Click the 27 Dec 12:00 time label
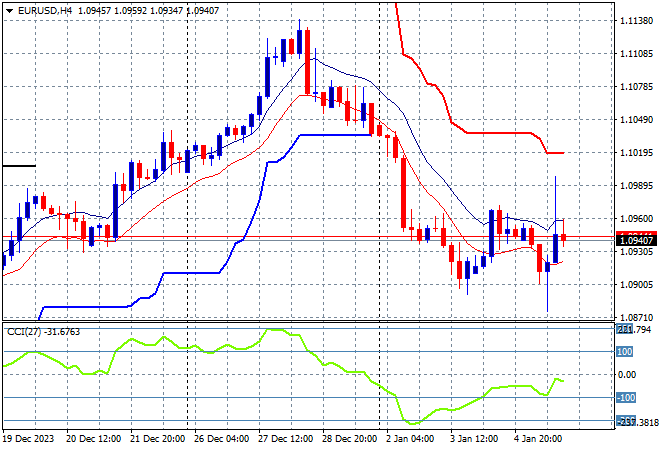 tap(285, 439)
